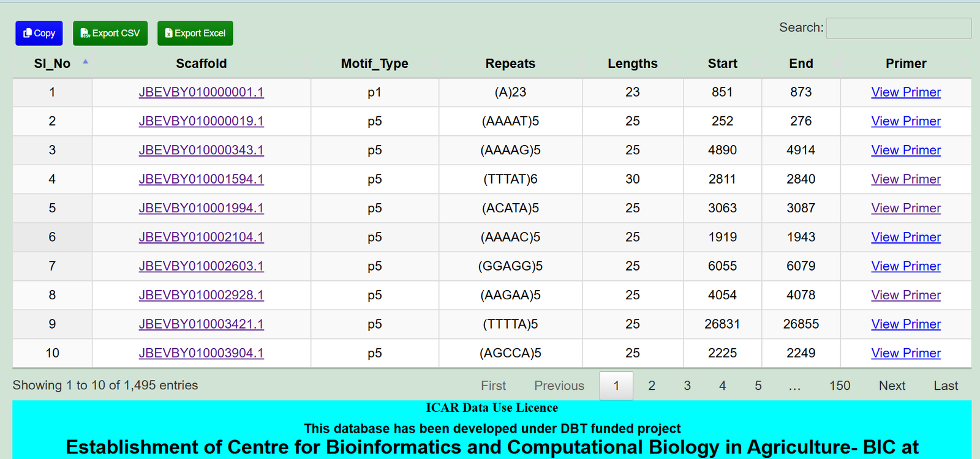Screen dimensions: 980x459
Task: Go to page 2 of results
Action: (652, 386)
